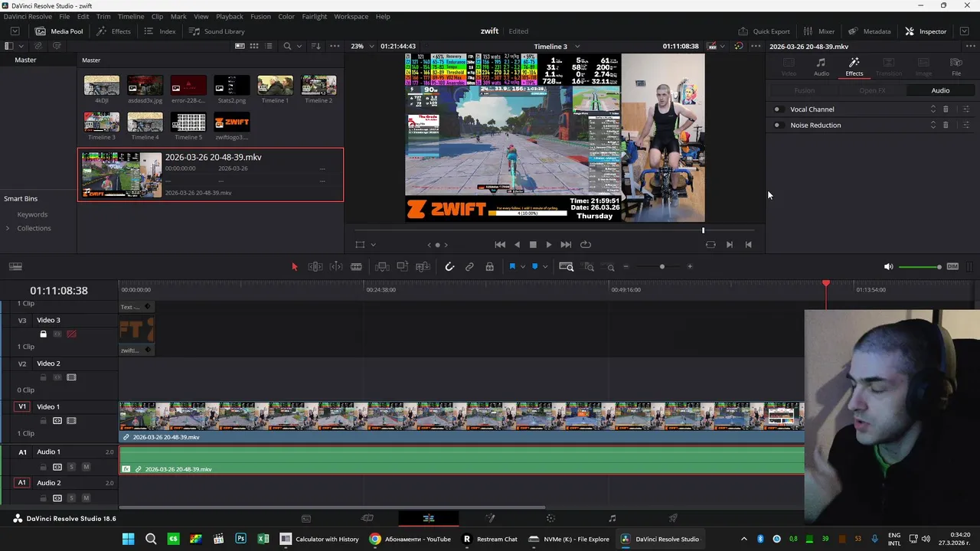The width and height of the screenshot is (980, 551).
Task: Toggle timeline snapping magnet icon
Action: [449, 266]
